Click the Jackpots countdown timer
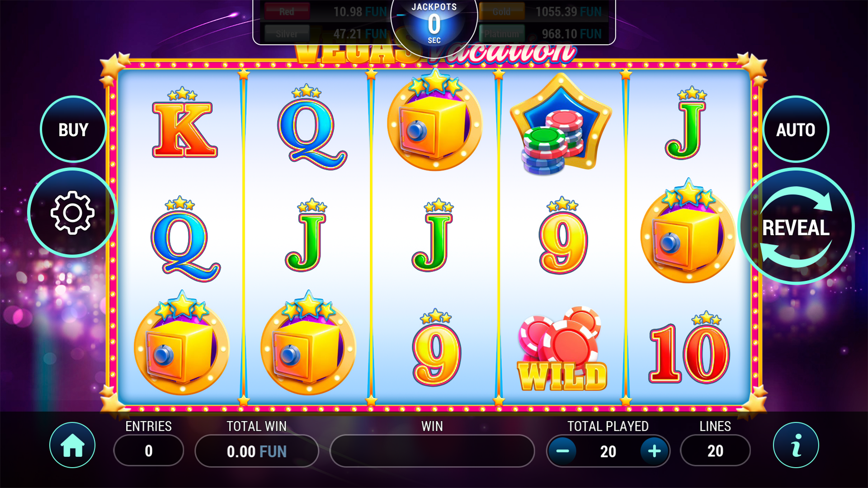 click(x=434, y=23)
